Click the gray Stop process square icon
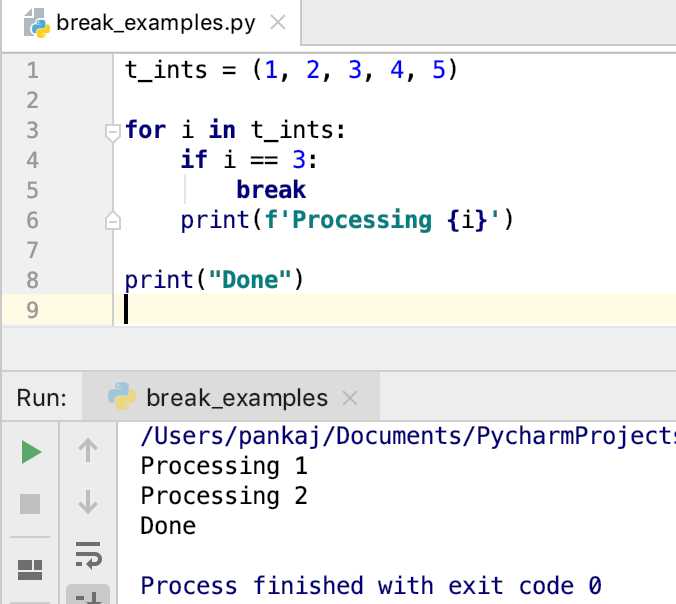 [x=30, y=504]
